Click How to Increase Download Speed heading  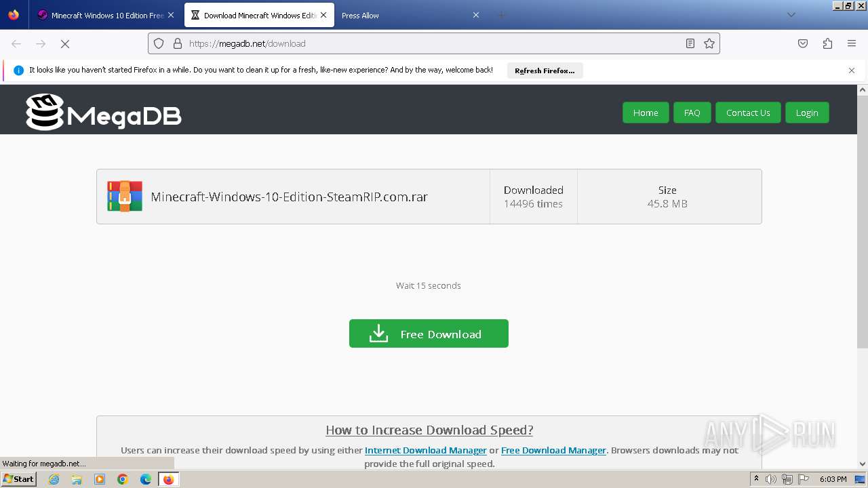coord(429,430)
